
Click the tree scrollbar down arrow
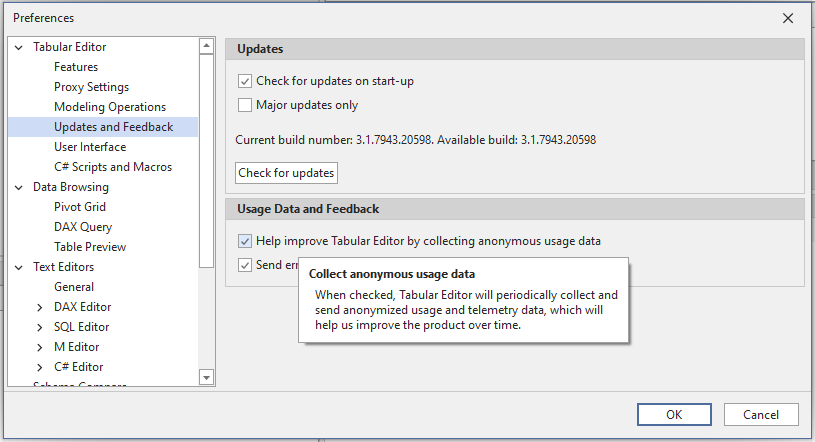click(207, 377)
